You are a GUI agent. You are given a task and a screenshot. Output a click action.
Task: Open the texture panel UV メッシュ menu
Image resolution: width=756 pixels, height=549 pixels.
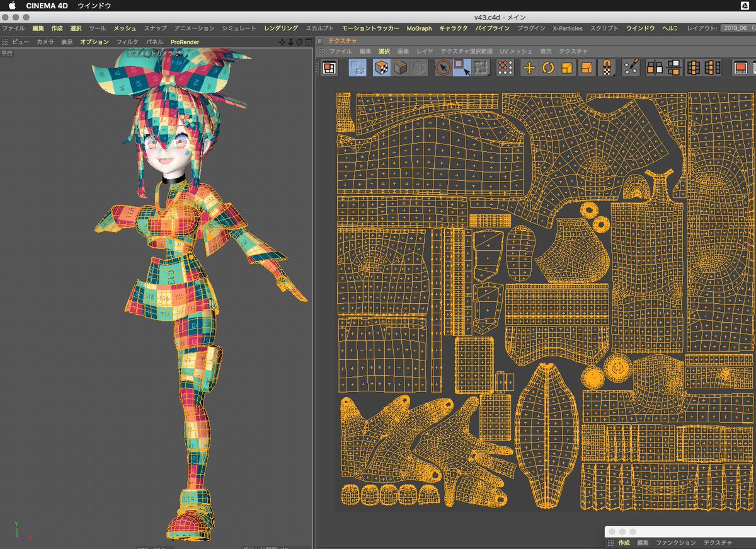516,51
